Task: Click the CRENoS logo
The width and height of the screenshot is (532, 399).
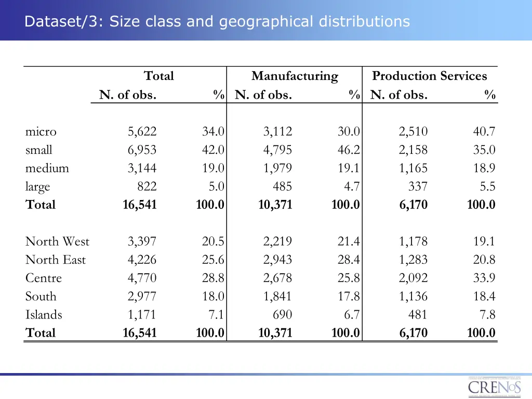Action: [494, 387]
